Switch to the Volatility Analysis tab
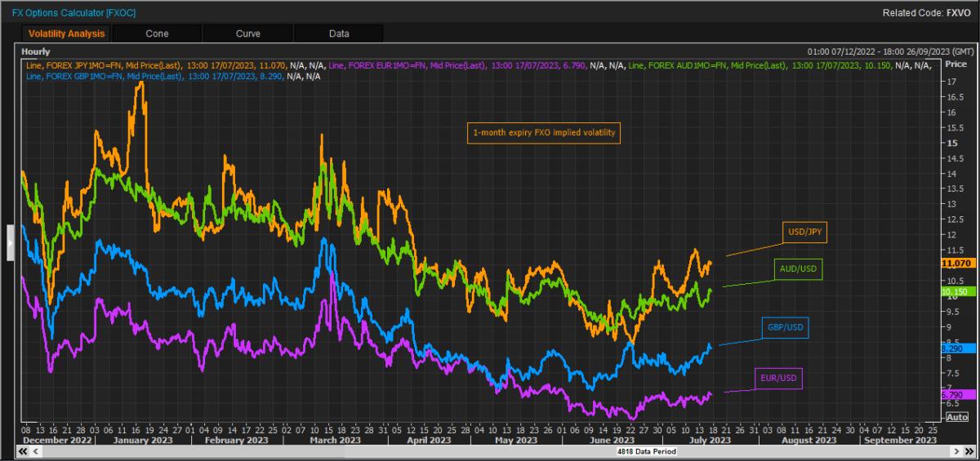This screenshot has width=980, height=461. point(67,33)
